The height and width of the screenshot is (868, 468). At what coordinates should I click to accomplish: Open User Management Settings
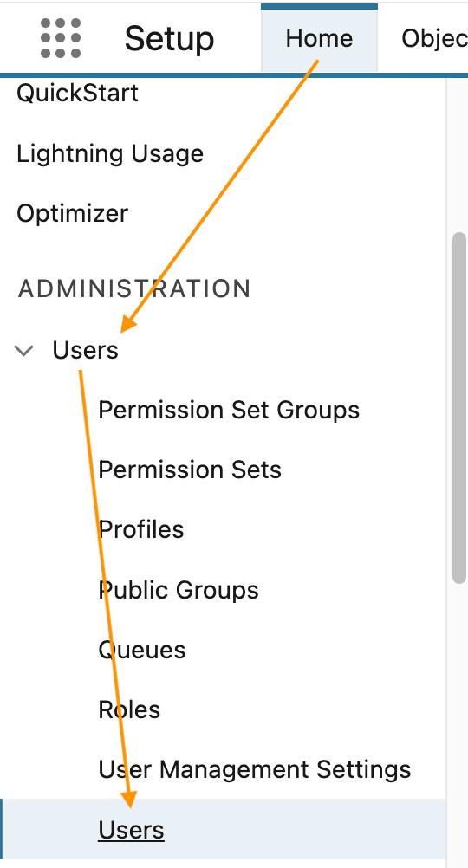254,769
